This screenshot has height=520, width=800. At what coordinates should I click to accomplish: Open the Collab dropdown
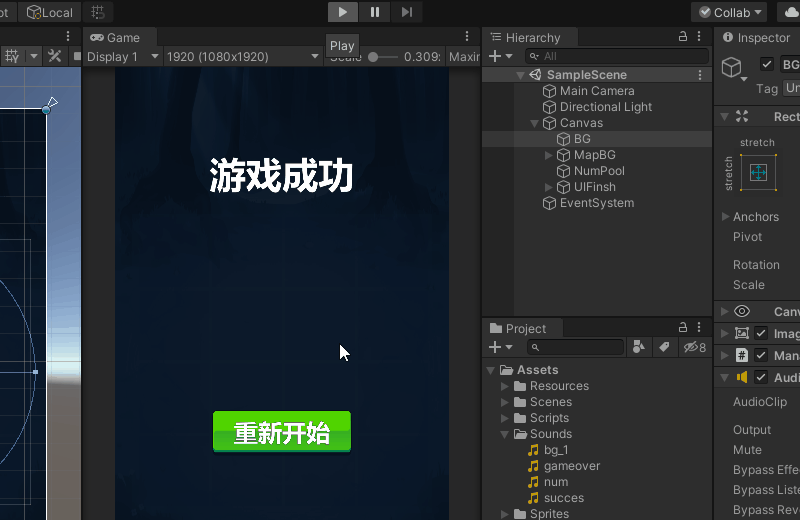[729, 12]
